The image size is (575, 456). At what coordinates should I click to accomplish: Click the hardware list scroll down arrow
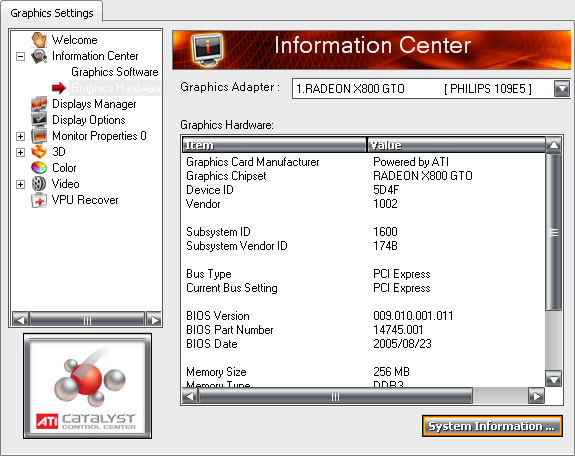tap(553, 379)
